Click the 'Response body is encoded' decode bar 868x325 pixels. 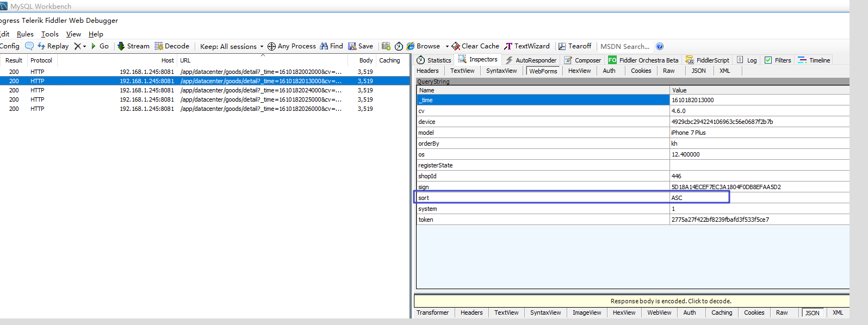[631, 301]
